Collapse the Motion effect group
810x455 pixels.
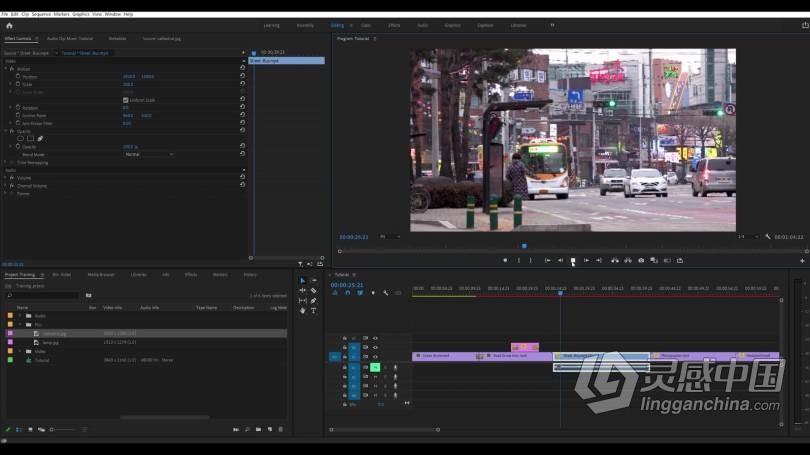6,68
